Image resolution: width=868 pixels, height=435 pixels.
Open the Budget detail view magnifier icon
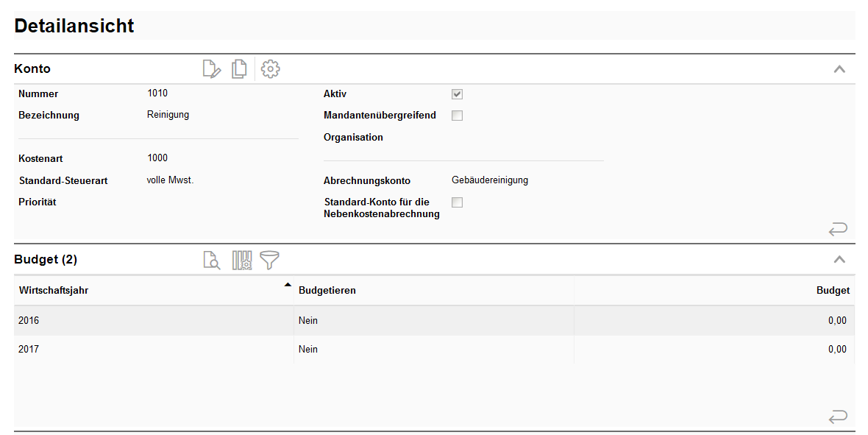(x=211, y=260)
